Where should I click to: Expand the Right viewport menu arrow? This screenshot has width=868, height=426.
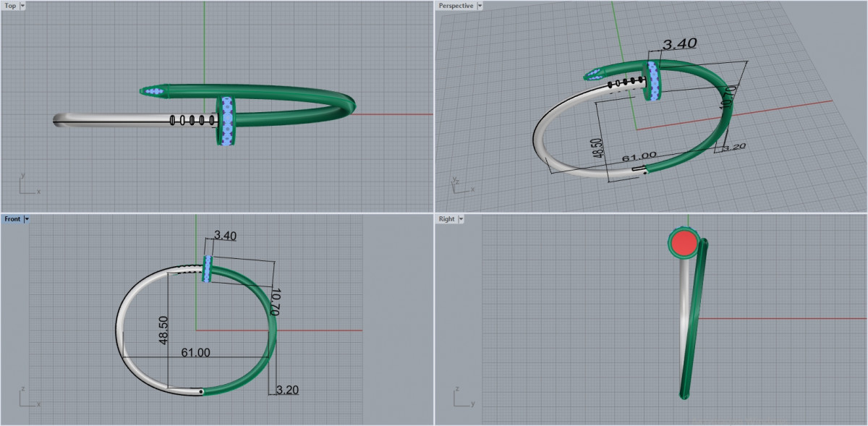pos(461,218)
